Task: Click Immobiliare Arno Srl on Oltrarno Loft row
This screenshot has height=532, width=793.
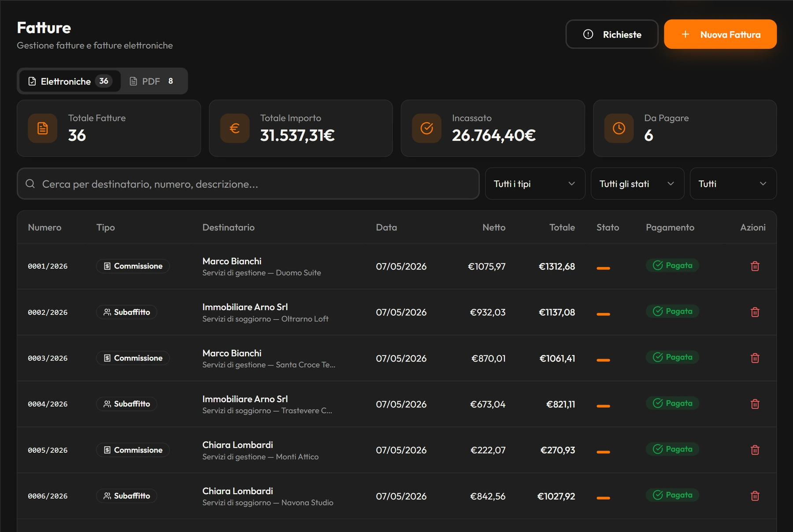Action: [245, 307]
